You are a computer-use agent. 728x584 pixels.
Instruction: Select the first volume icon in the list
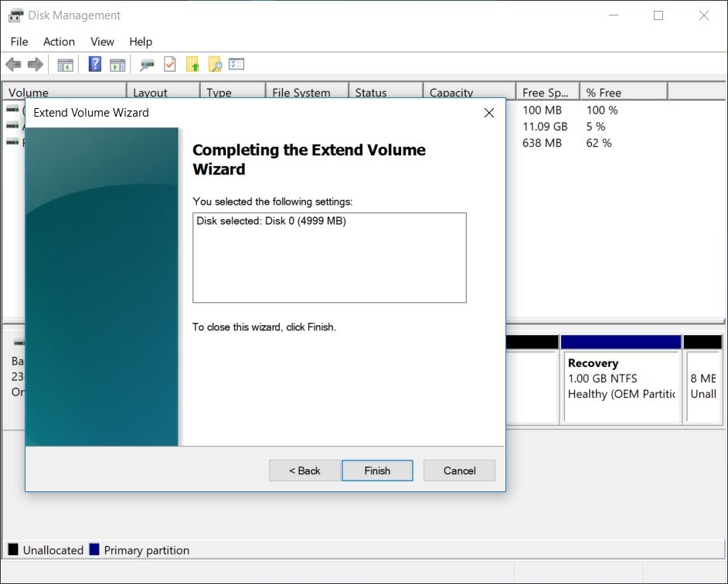click(11, 110)
